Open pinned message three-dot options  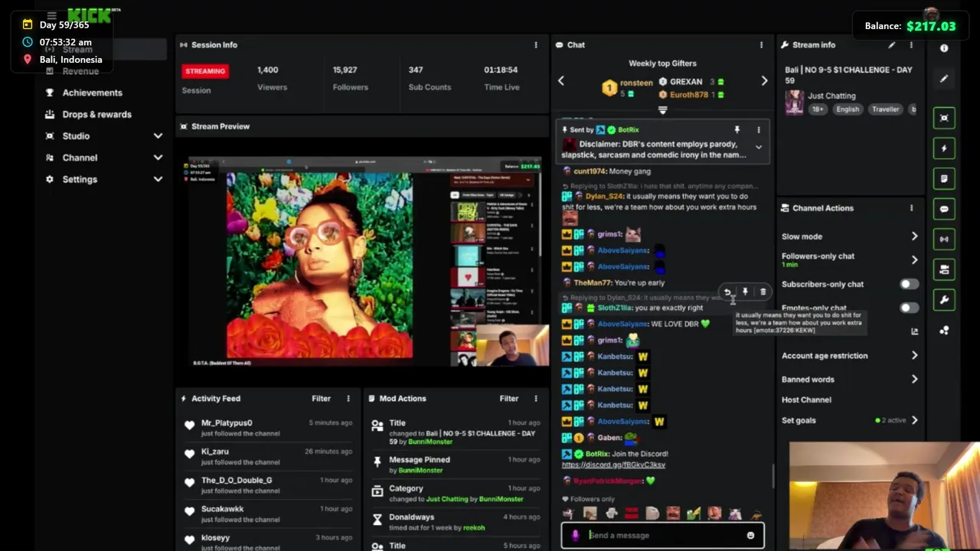[x=758, y=130]
